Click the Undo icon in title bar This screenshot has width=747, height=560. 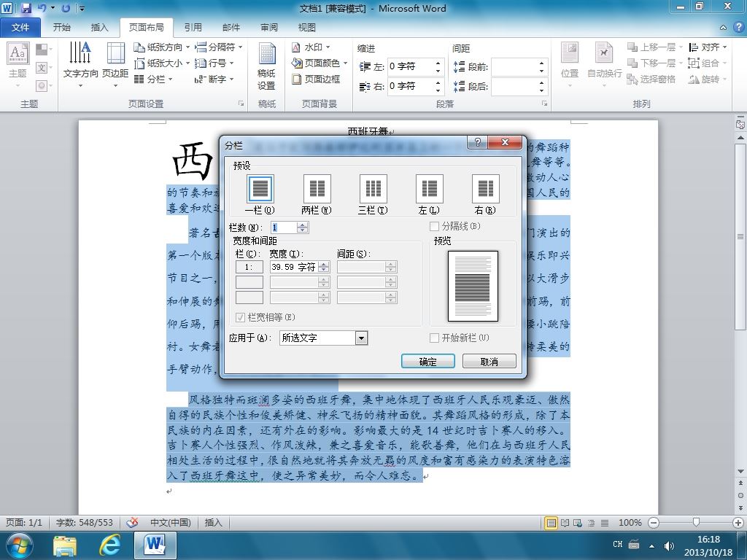click(x=42, y=7)
